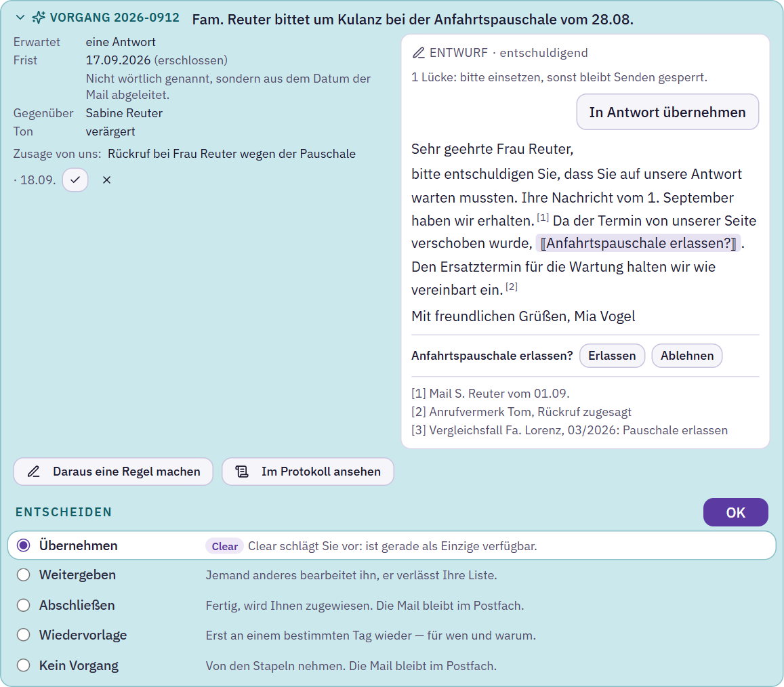The height and width of the screenshot is (687, 784).
Task: Click the sparkle icon beside VORGANG 2026-0912
Action: pos(39,18)
